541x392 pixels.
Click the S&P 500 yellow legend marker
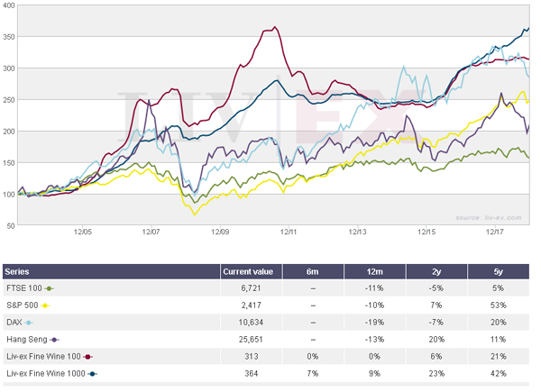45,305
